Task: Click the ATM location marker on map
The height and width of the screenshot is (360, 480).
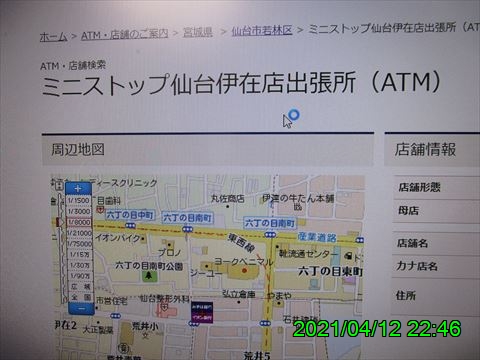Action: 202,313
